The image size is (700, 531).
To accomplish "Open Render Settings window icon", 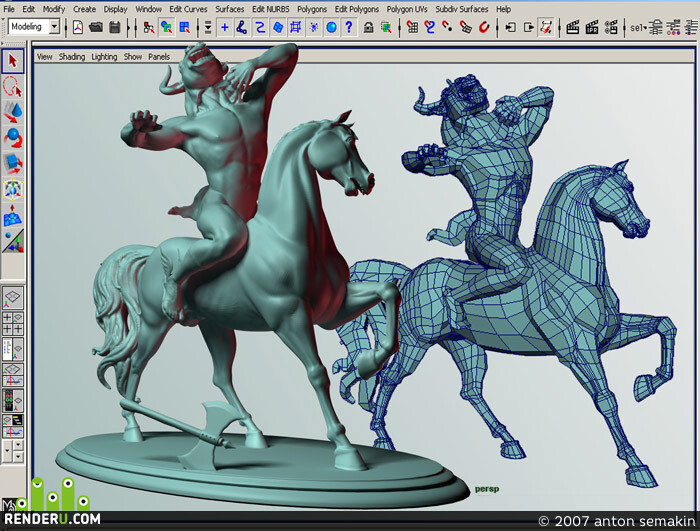I will 611,28.
